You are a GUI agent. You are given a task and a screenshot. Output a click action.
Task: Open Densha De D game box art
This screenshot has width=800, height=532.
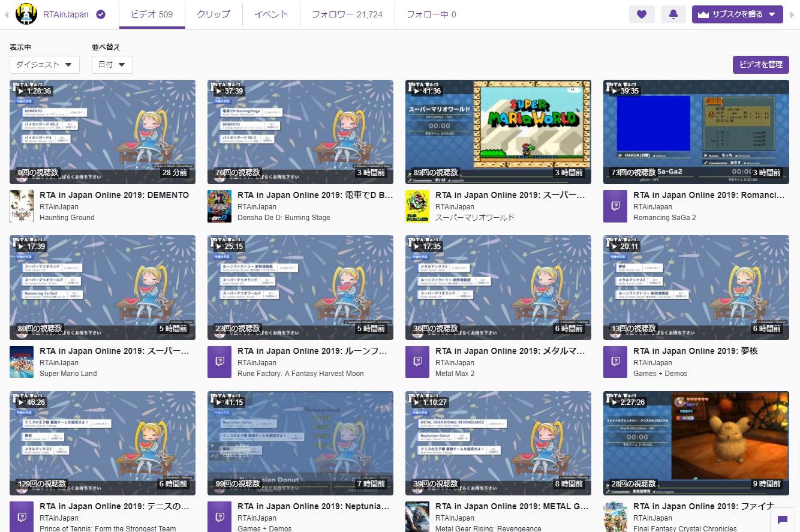pyautogui.click(x=219, y=206)
